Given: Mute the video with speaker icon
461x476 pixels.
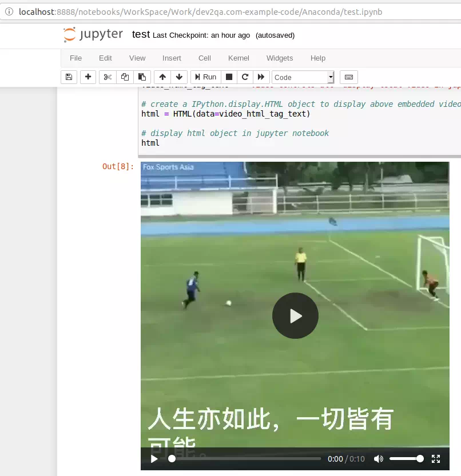Looking at the screenshot, I should (378, 459).
